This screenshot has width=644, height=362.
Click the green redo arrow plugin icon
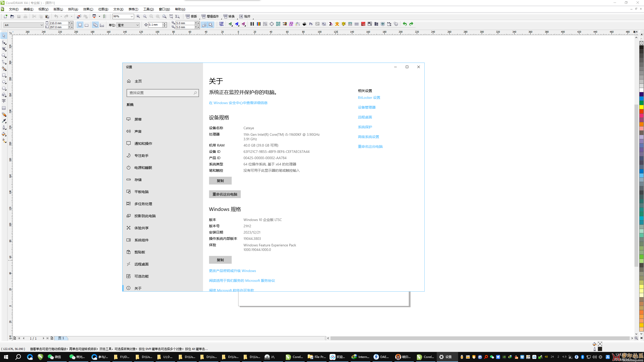click(411, 24)
